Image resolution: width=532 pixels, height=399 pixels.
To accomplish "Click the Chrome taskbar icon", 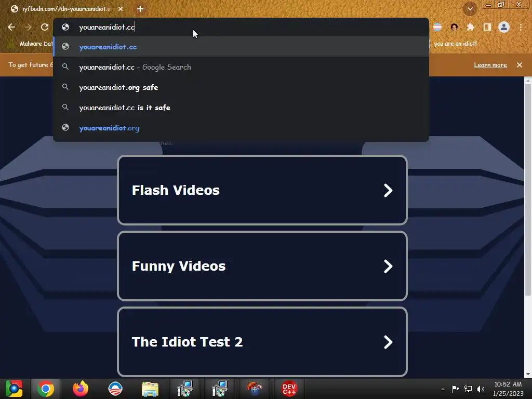I will click(46, 389).
